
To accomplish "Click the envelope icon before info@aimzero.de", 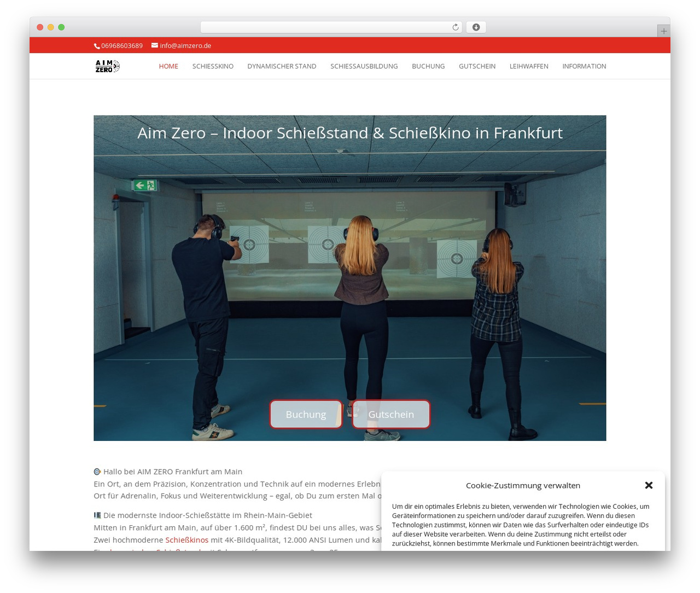I will coord(155,45).
